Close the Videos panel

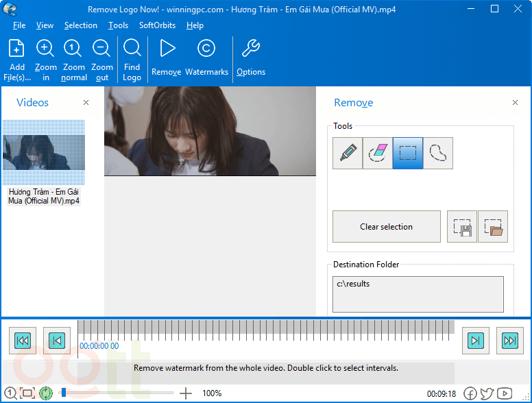click(86, 103)
